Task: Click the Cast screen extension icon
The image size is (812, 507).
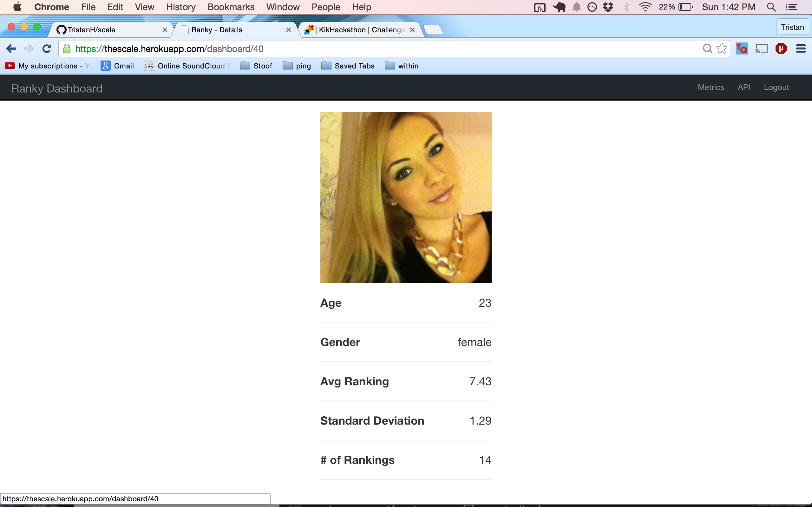Action: point(761,49)
